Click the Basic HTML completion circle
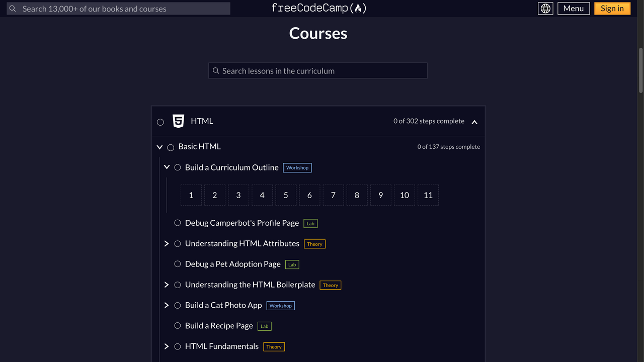 [x=171, y=147]
